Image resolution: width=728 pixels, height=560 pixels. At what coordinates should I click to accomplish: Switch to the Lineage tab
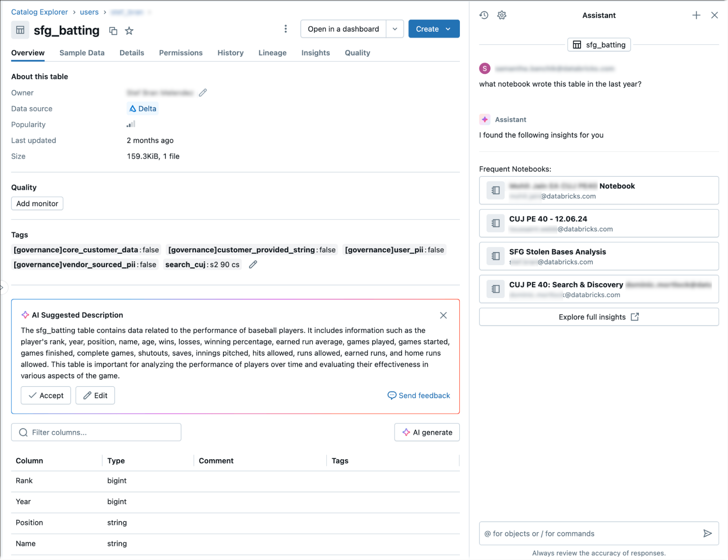pos(272,53)
